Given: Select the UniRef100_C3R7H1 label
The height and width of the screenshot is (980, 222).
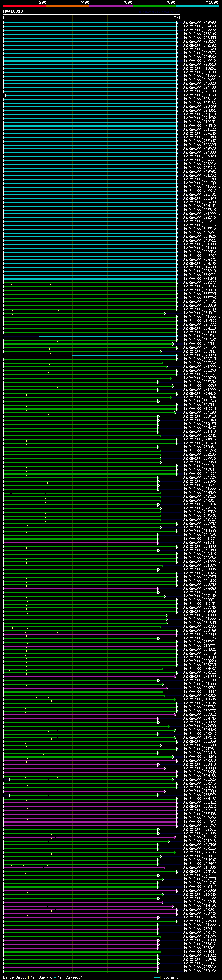Looking at the screenshot, I should 199,436.
